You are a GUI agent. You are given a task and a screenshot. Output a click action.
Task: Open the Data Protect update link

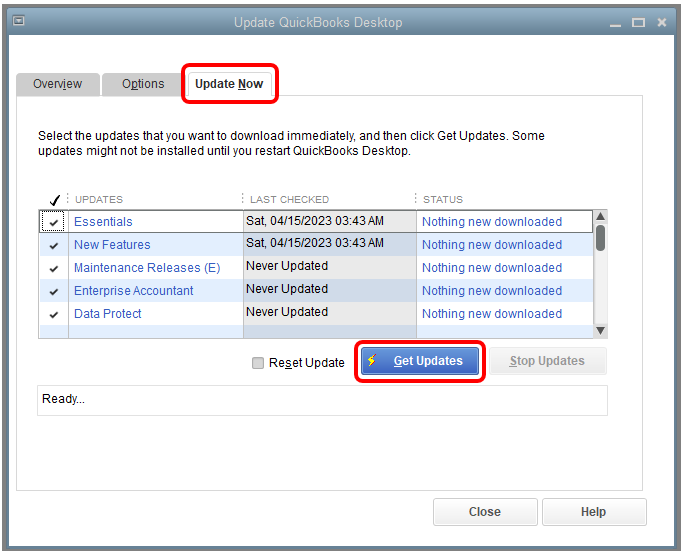coord(107,314)
